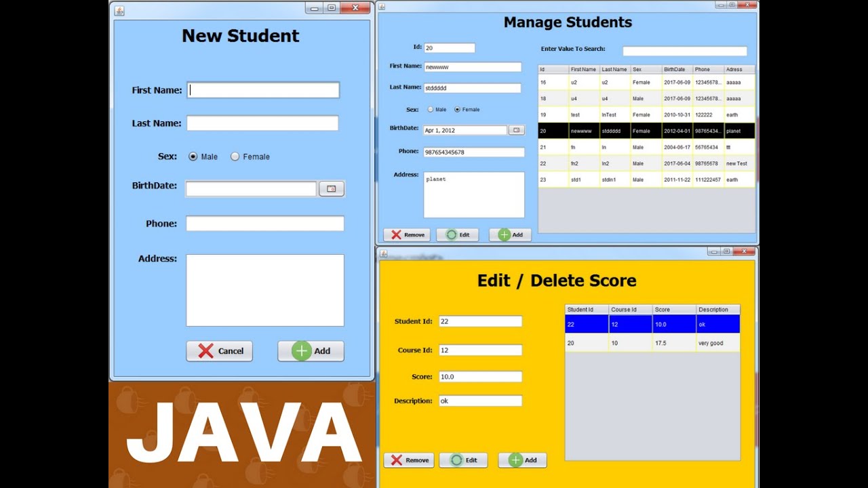Click '2004-06-17' birthdate cell

(677, 147)
